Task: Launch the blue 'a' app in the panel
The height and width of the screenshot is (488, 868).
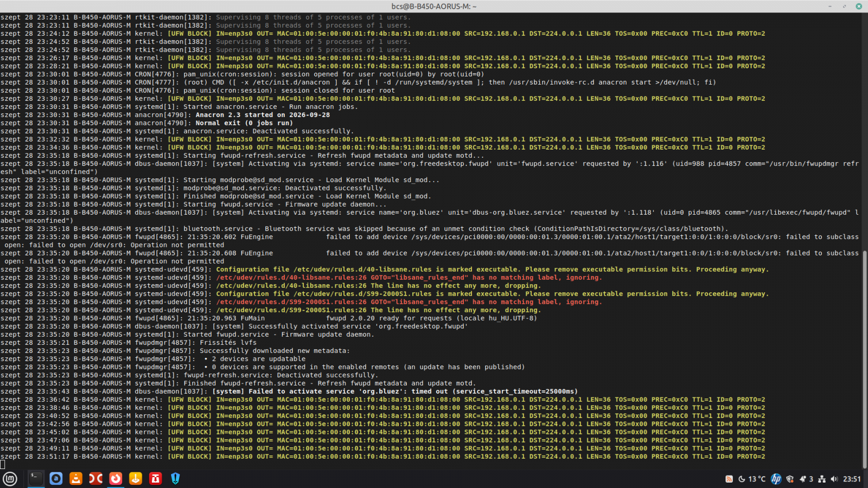Action: 56,478
